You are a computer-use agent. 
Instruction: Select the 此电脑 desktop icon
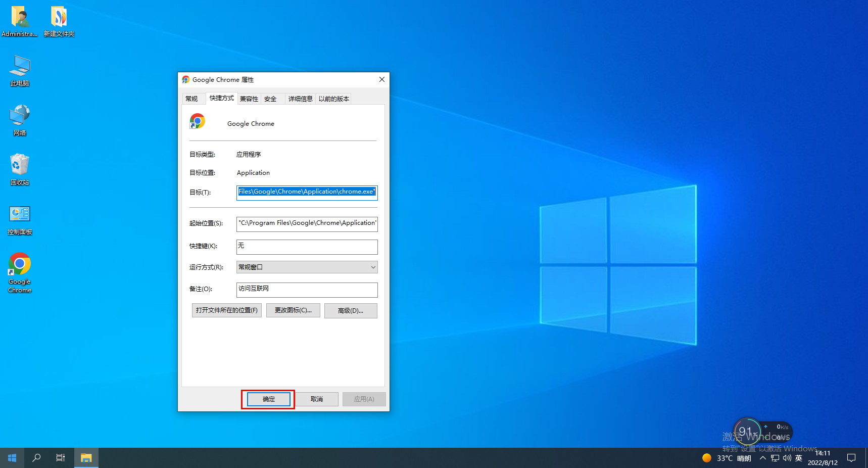click(x=20, y=67)
